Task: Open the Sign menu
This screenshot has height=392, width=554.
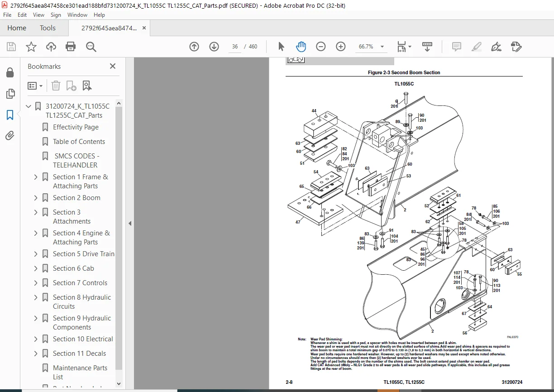Action: pos(56,15)
